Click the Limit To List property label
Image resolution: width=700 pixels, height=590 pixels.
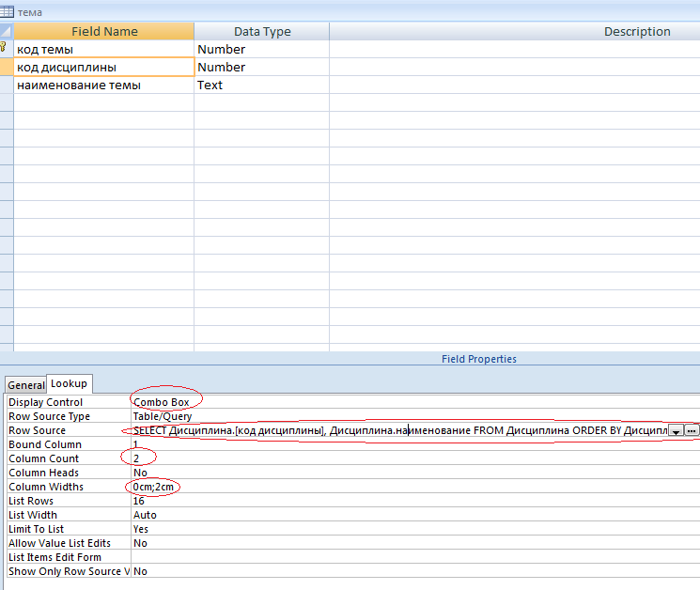coord(36,529)
